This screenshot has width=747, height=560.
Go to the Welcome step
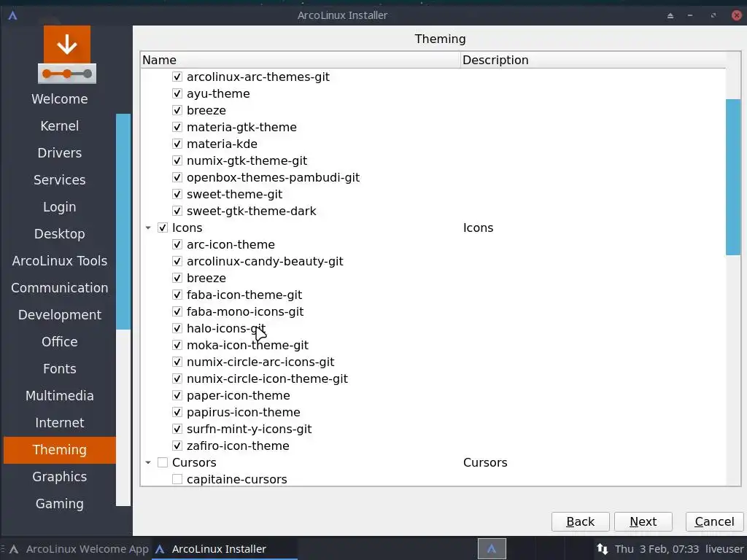(x=60, y=99)
